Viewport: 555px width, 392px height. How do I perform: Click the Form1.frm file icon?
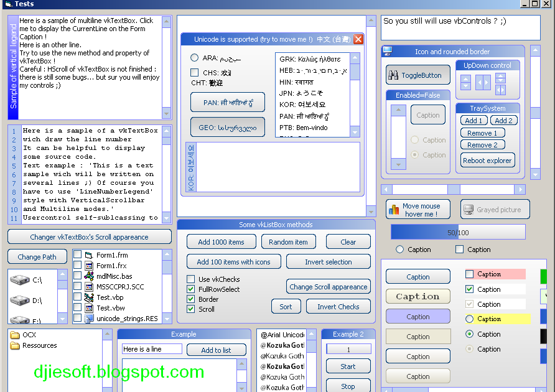89,255
